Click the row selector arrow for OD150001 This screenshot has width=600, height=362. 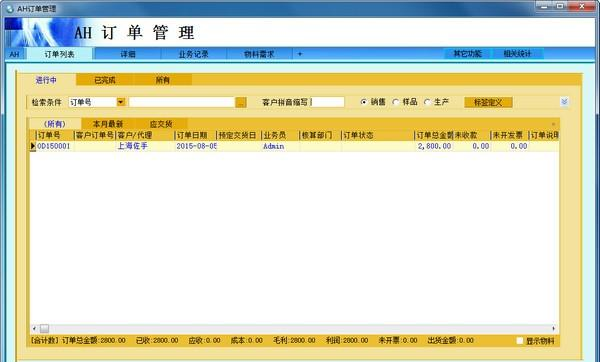pyautogui.click(x=33, y=146)
